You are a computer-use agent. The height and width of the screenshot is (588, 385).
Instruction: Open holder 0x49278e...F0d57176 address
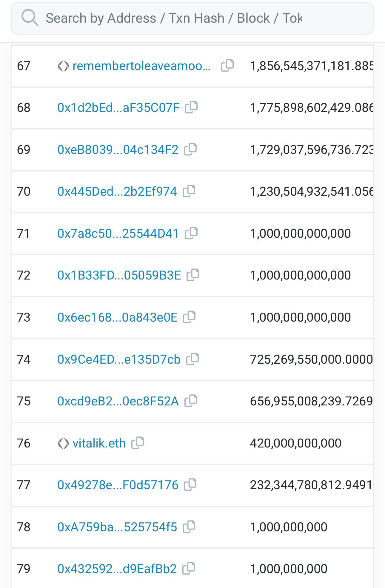tap(118, 485)
